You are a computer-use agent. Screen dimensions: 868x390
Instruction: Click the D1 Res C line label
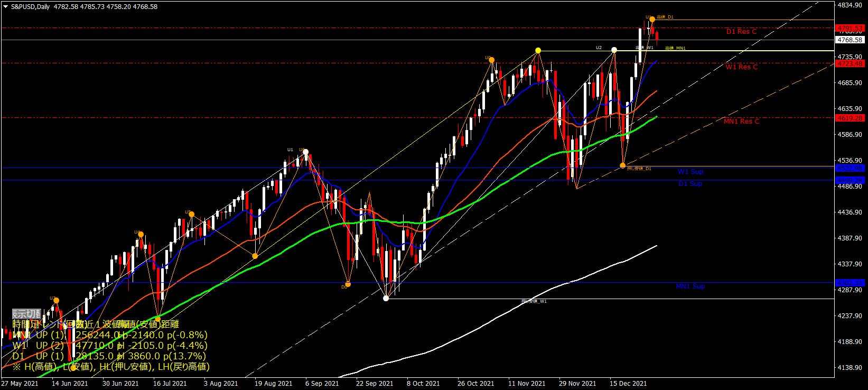pos(741,32)
